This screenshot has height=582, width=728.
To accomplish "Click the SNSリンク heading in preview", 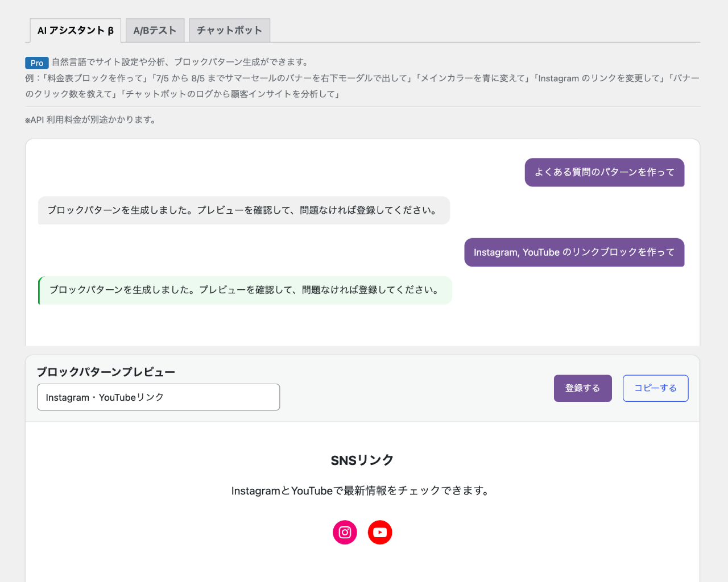I will [362, 460].
